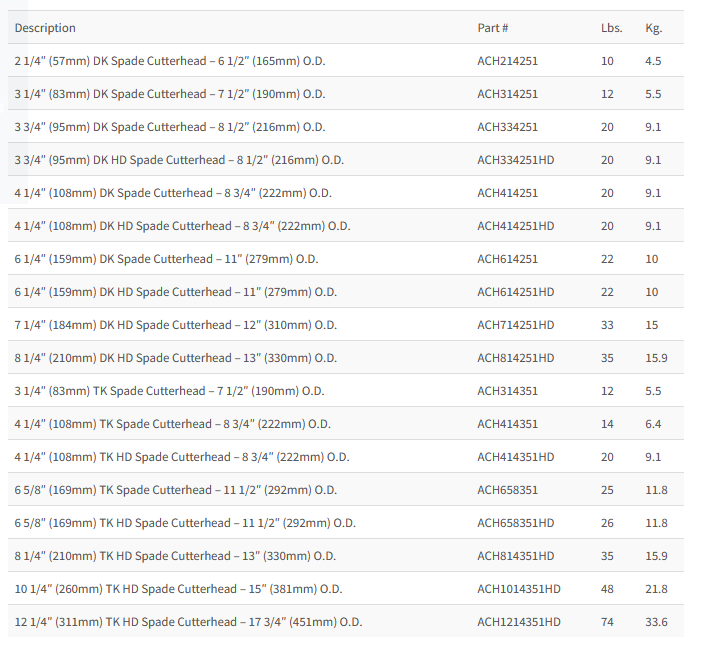This screenshot has width=703, height=657.
Task: Click the Lbs. column header
Action: point(611,28)
